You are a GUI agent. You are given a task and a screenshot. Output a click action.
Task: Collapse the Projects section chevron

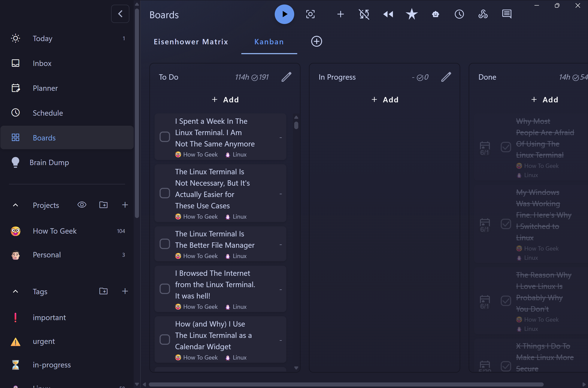point(15,205)
